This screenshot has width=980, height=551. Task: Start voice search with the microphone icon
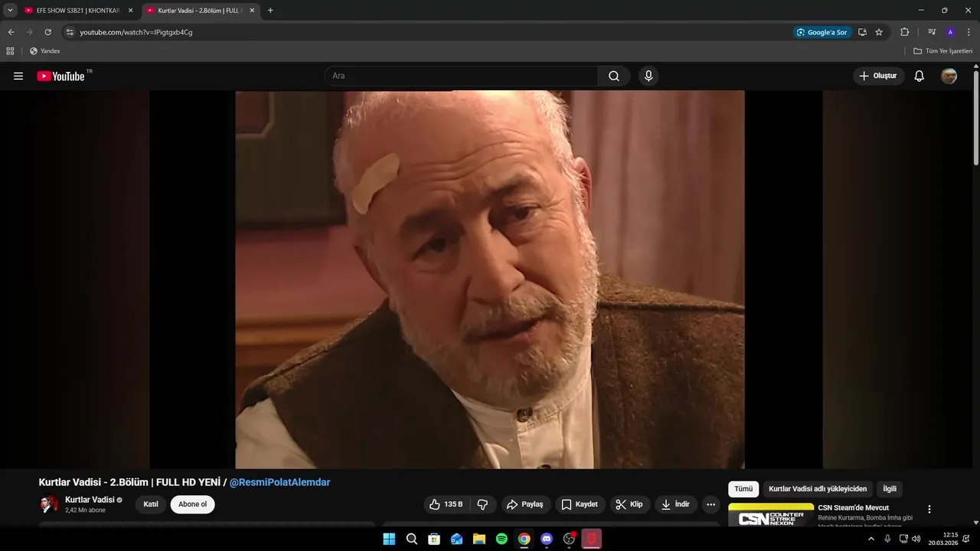tap(648, 76)
